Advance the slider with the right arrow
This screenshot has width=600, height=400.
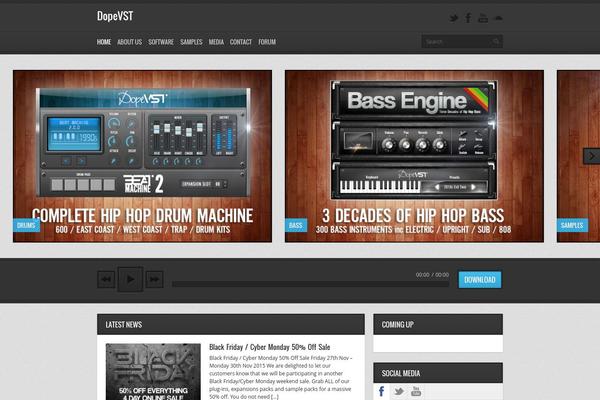(x=592, y=156)
